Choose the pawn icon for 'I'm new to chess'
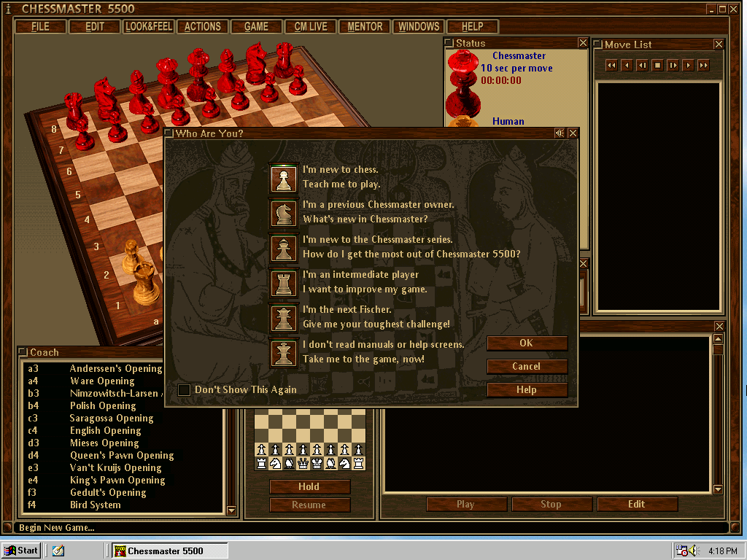The image size is (747, 560). pos(284,179)
